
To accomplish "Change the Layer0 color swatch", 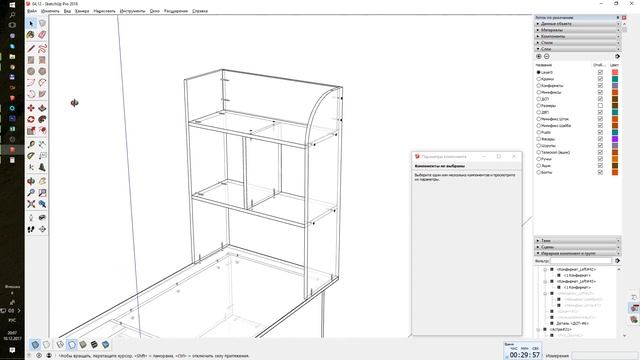I will coord(615,72).
